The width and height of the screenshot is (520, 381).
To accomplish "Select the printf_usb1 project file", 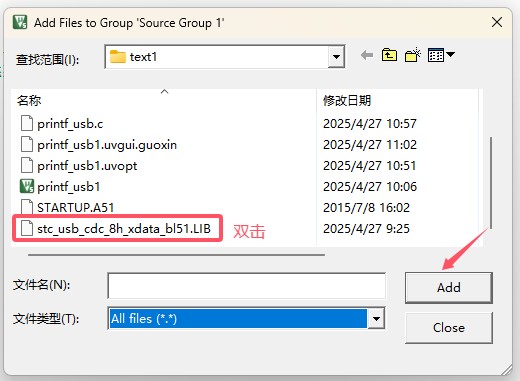I will click(68, 187).
